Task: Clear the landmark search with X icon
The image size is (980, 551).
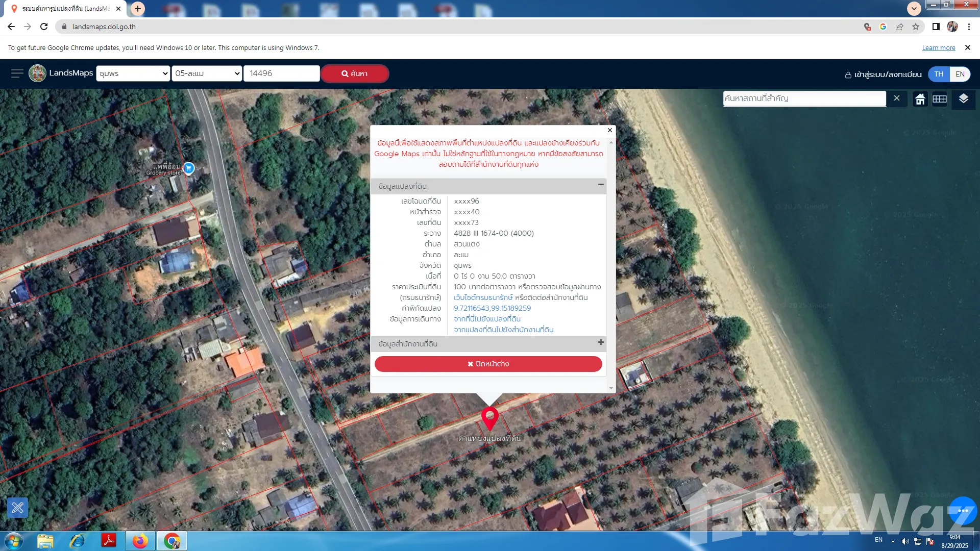Action: pyautogui.click(x=897, y=98)
